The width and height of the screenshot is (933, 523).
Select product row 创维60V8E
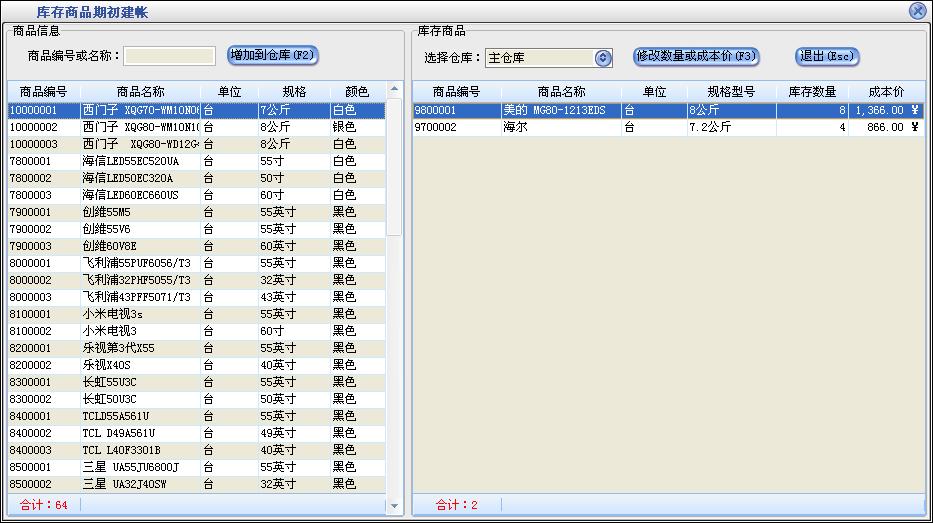click(x=140, y=246)
